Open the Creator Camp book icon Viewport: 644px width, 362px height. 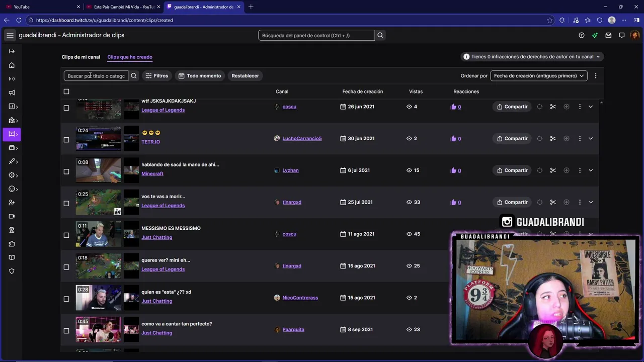[x=12, y=257]
